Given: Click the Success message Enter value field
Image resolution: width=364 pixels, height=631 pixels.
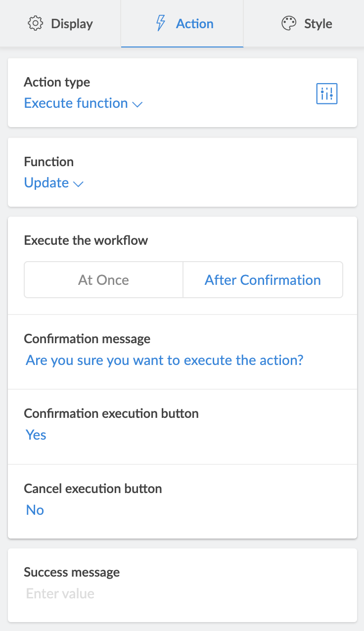Looking at the screenshot, I should [x=60, y=593].
